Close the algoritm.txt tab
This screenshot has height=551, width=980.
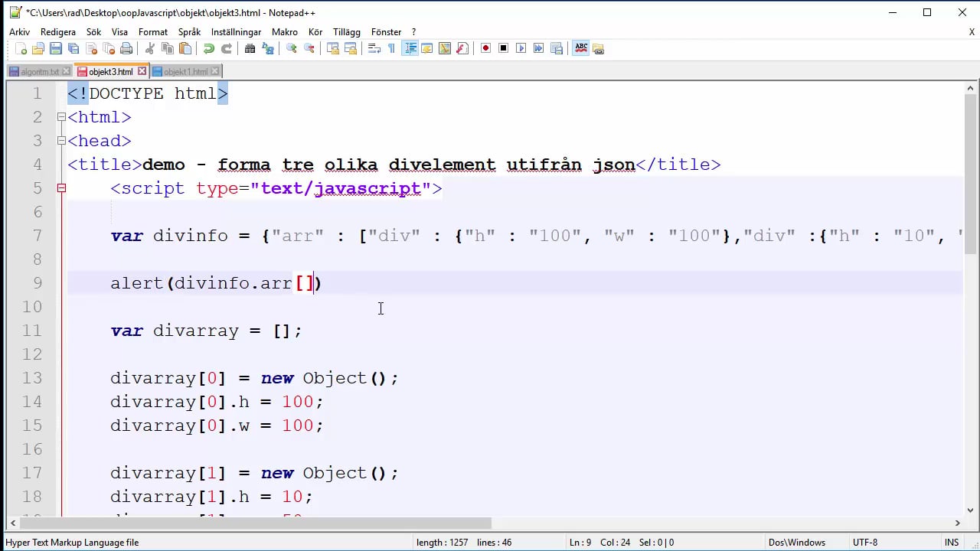(66, 71)
